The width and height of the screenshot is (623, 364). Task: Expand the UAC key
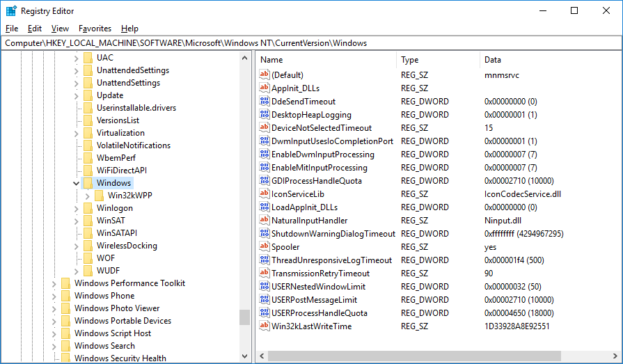77,58
